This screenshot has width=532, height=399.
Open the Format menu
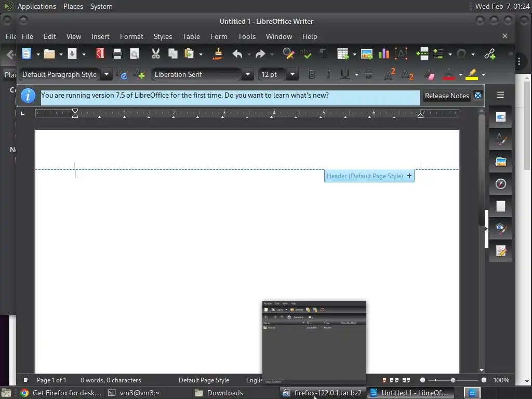pos(131,36)
